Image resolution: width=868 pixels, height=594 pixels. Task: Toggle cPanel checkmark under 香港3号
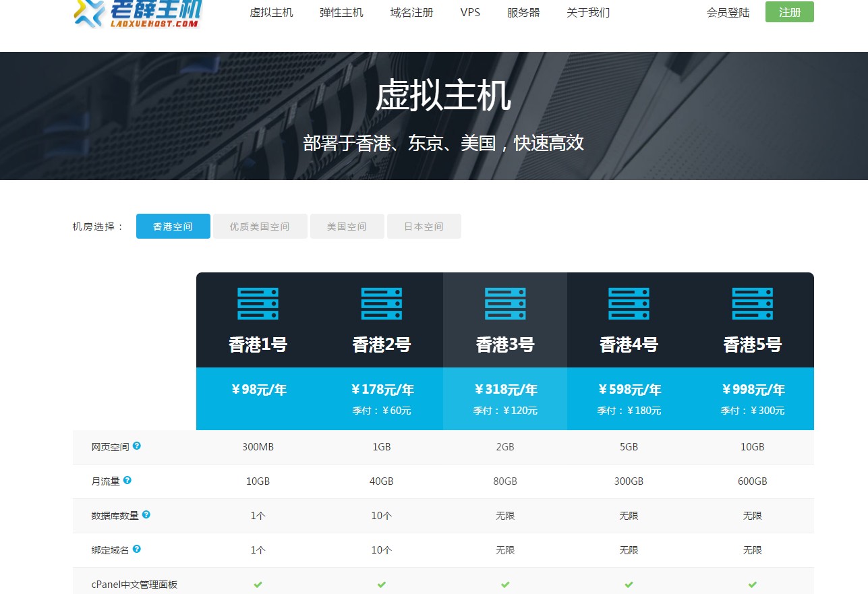click(504, 584)
